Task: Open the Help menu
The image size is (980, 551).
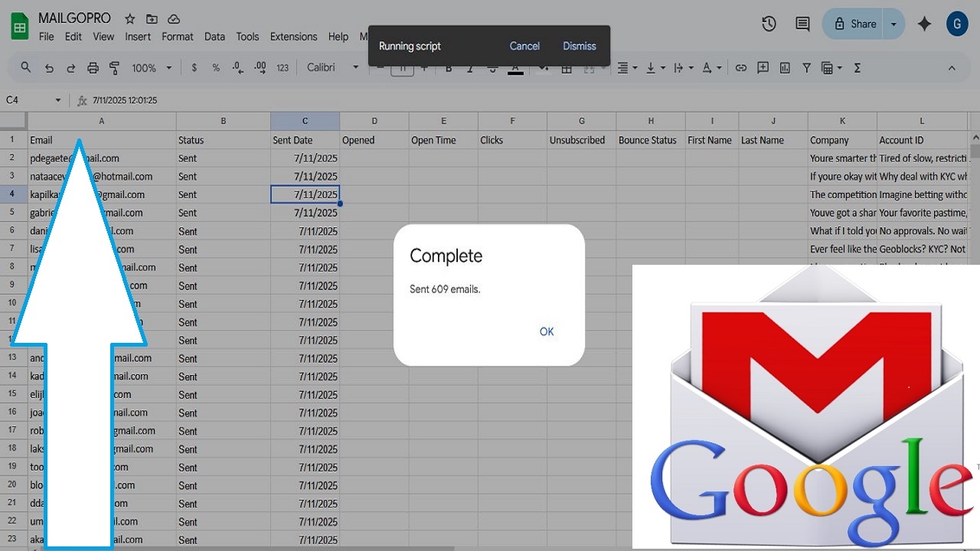Action: [338, 37]
